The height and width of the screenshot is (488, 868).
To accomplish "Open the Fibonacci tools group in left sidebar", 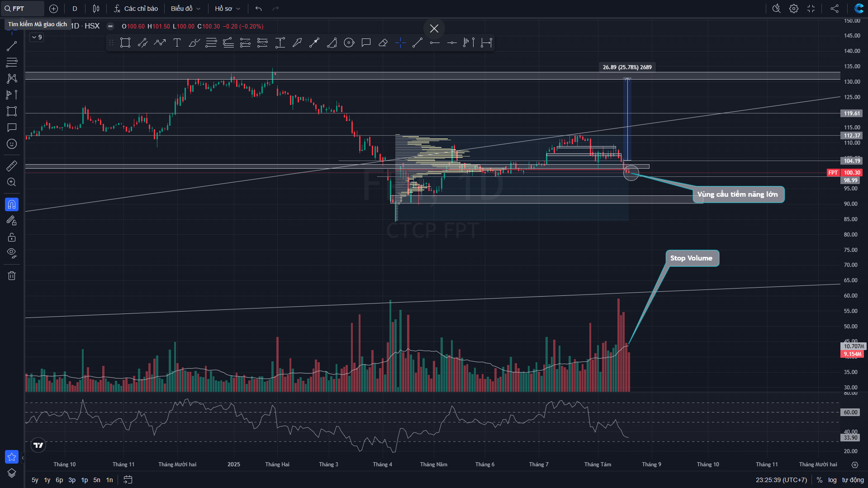I will click(x=12, y=62).
